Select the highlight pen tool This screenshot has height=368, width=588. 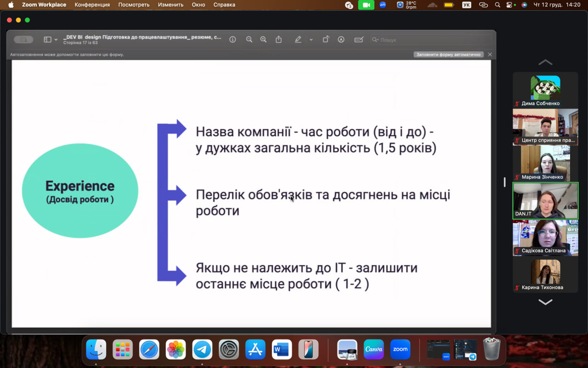[x=298, y=40]
